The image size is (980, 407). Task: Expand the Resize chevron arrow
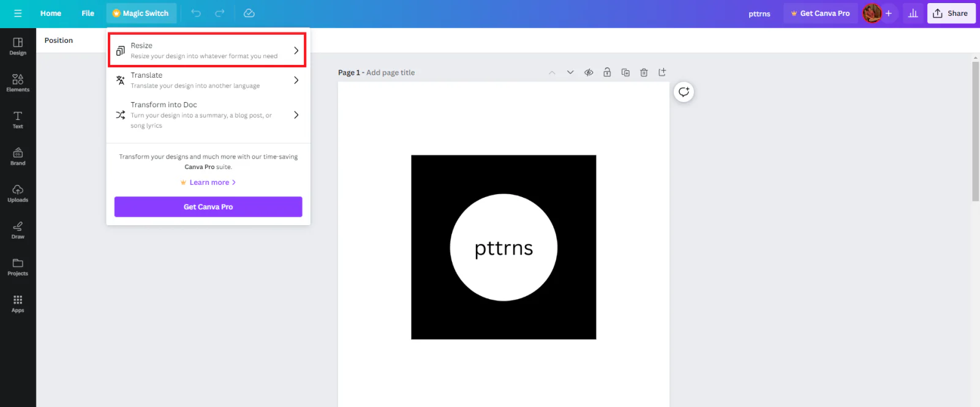(296, 50)
